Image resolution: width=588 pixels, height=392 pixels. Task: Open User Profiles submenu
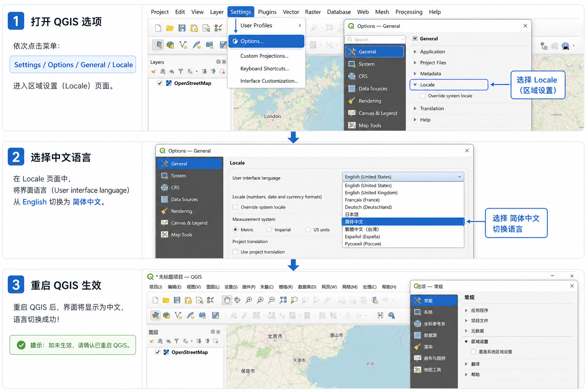click(x=266, y=25)
